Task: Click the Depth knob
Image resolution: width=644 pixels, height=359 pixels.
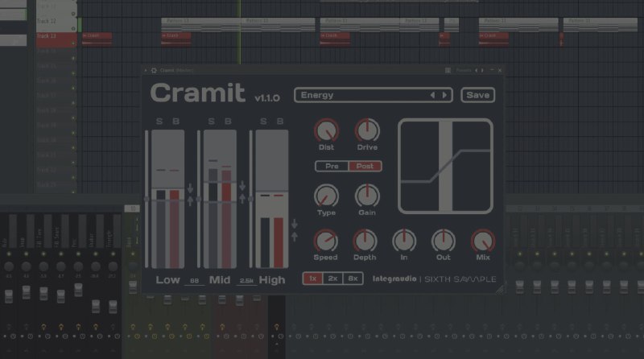Action: (x=365, y=241)
